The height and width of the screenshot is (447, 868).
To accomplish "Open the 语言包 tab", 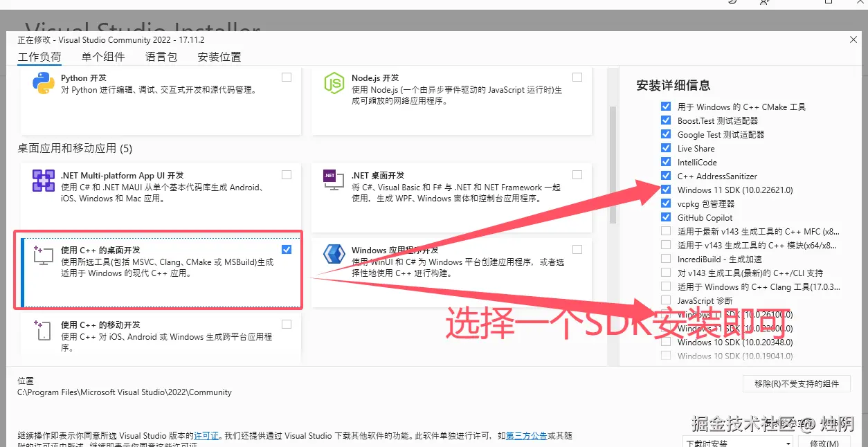I will pos(161,57).
